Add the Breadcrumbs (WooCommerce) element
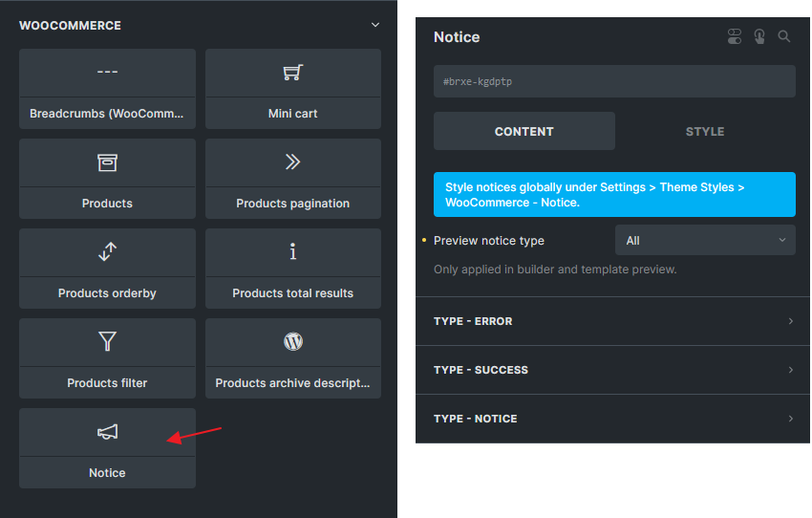This screenshot has height=518, width=812. [107, 89]
